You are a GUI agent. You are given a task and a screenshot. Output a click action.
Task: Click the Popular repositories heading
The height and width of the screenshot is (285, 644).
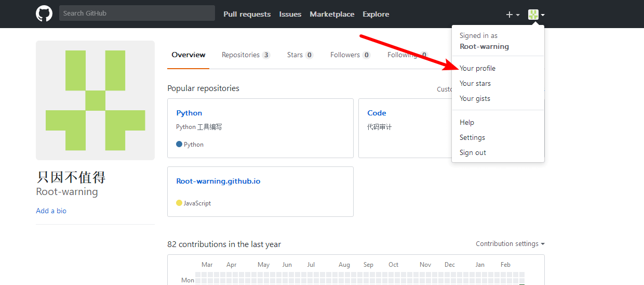203,88
